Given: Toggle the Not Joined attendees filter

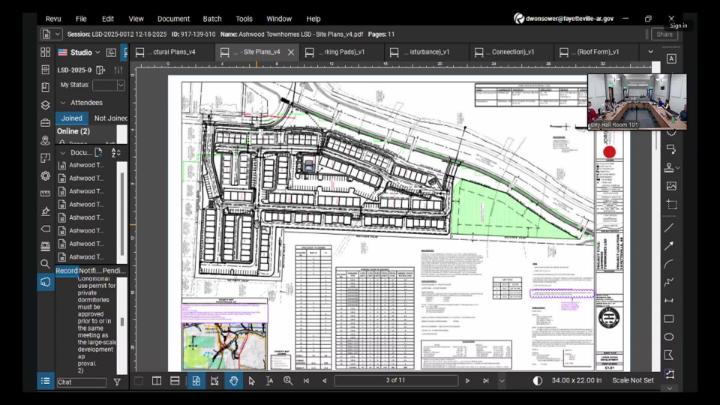Looking at the screenshot, I should coord(110,118).
